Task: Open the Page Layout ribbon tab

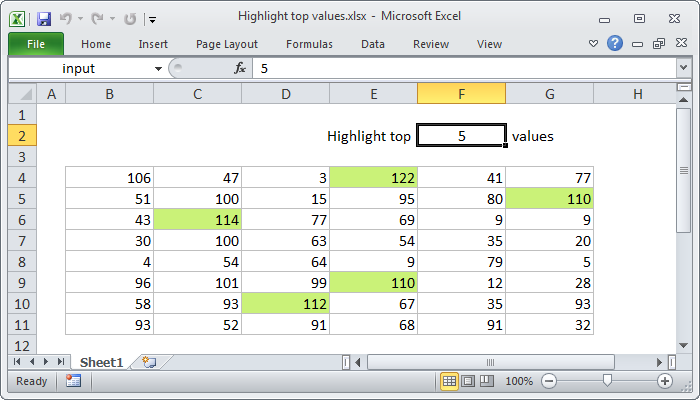Action: [x=227, y=44]
